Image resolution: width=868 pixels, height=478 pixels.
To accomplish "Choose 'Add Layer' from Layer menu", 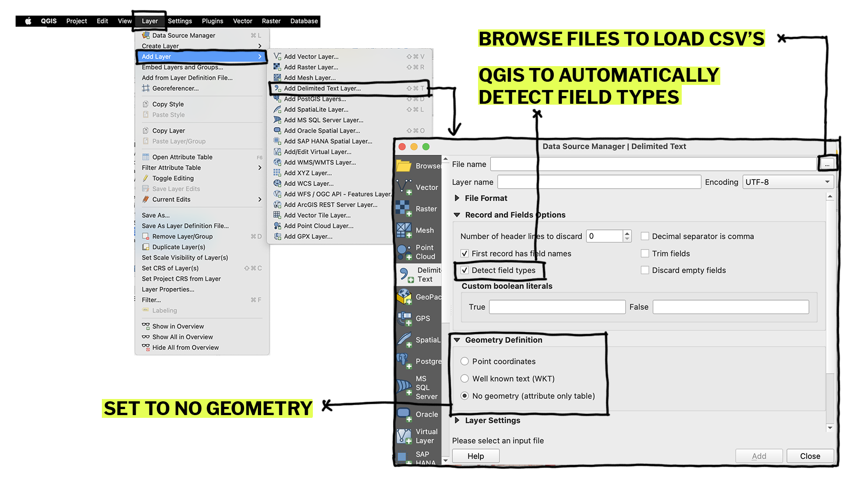I will 201,56.
